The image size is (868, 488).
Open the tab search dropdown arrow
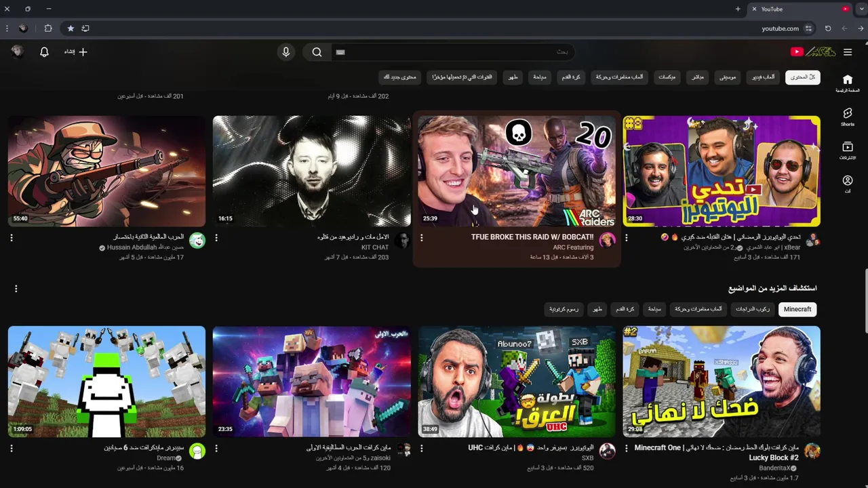coord(861,9)
